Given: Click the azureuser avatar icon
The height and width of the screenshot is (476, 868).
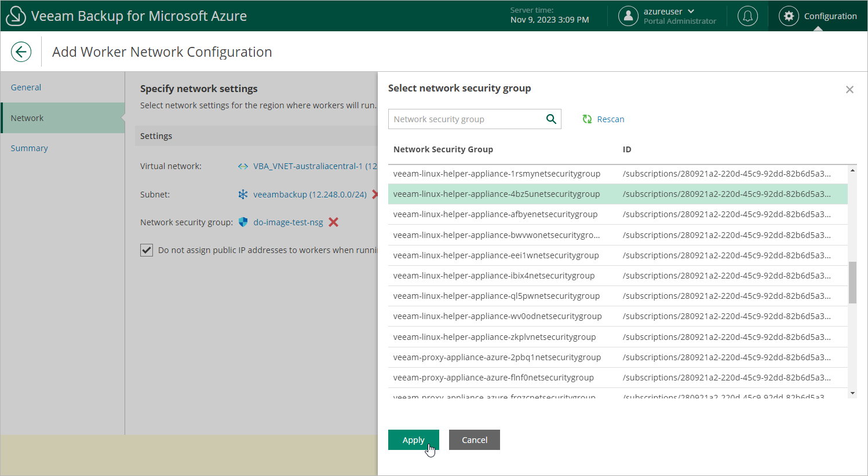Looking at the screenshot, I should point(628,16).
